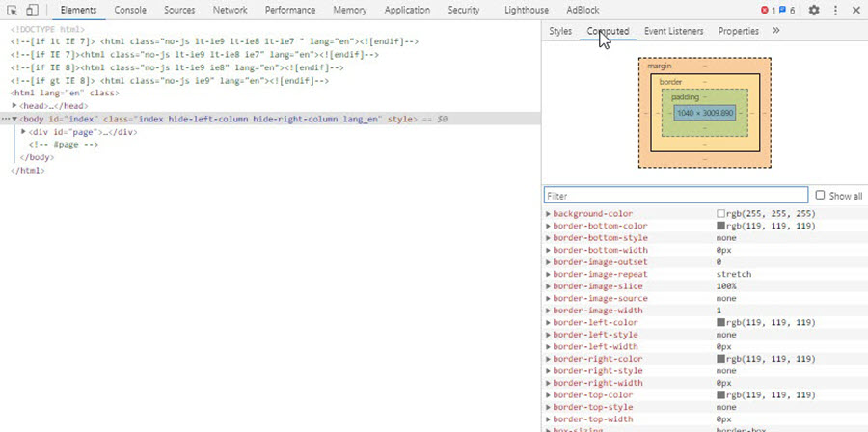Screen dimensions: 868x432
Task: Click the box model content size 1040 × 3009.890
Action: click(x=705, y=113)
